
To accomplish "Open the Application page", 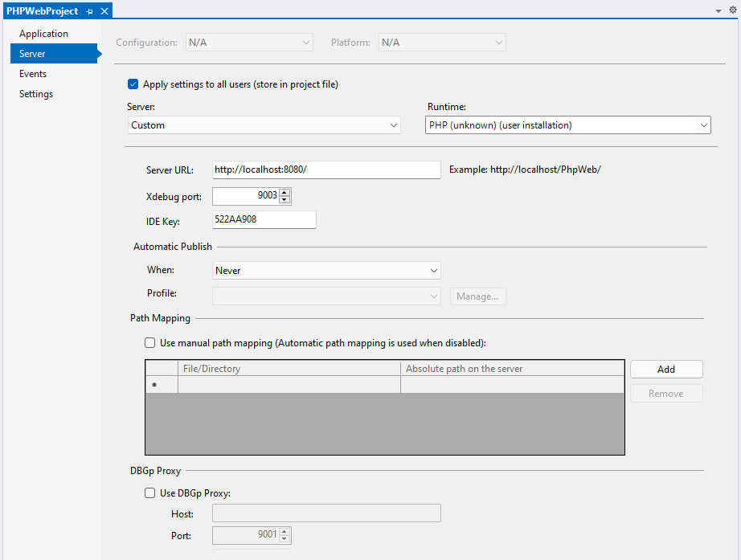I will [x=43, y=34].
